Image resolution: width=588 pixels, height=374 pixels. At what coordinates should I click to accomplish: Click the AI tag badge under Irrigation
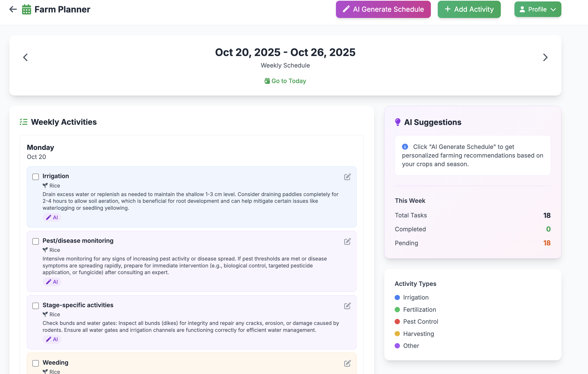[x=52, y=217]
